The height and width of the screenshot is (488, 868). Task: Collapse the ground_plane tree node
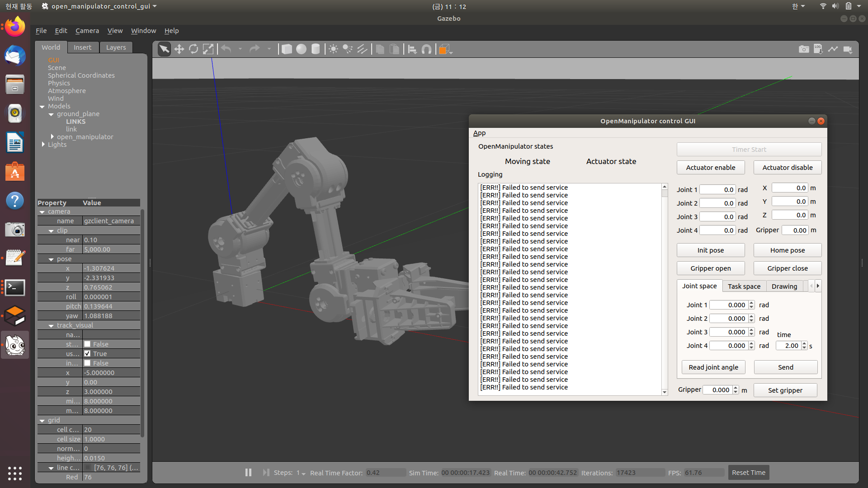(51, 114)
